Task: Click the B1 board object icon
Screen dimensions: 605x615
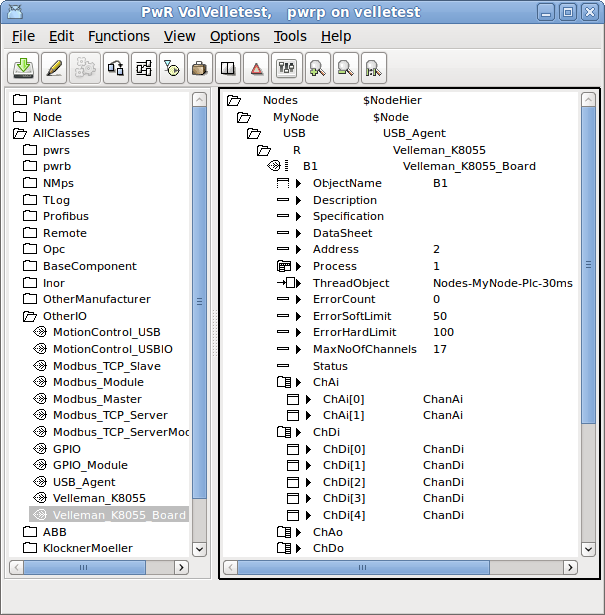Action: pos(274,166)
